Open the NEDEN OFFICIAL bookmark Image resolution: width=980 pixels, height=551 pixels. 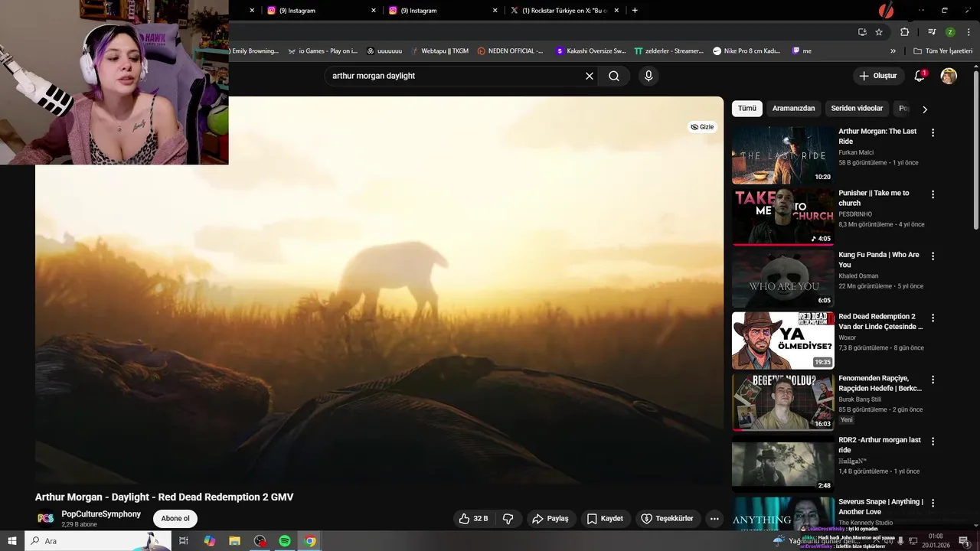point(510,51)
